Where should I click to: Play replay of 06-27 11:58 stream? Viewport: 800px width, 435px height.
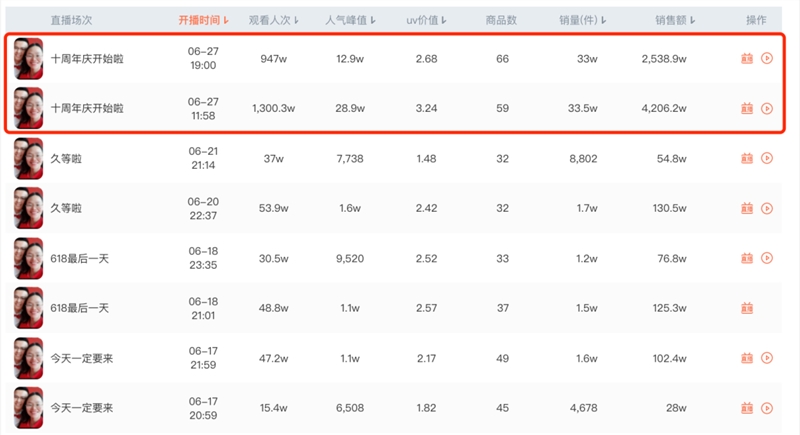coord(767,109)
